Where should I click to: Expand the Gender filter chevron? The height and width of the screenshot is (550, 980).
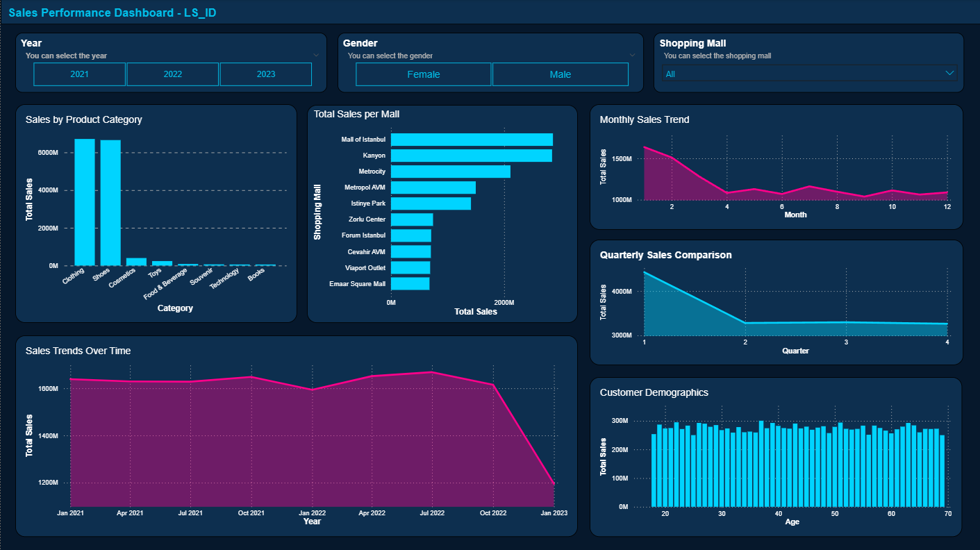(633, 54)
